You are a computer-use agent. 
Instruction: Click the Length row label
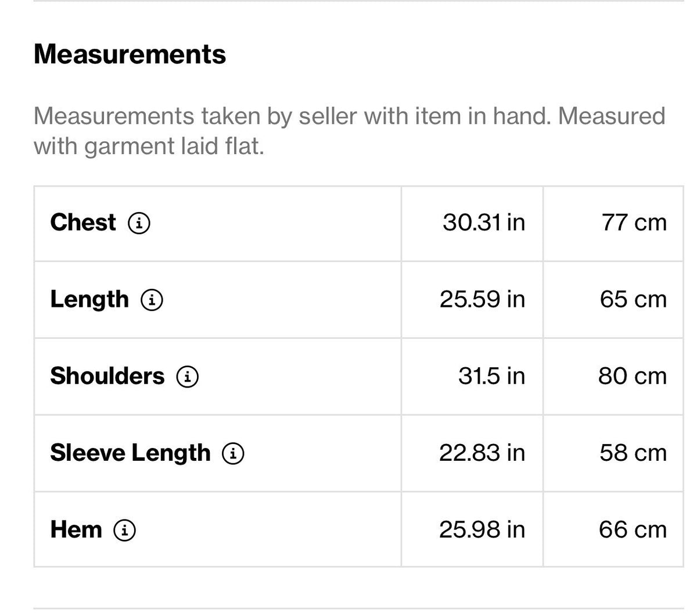[x=89, y=299]
